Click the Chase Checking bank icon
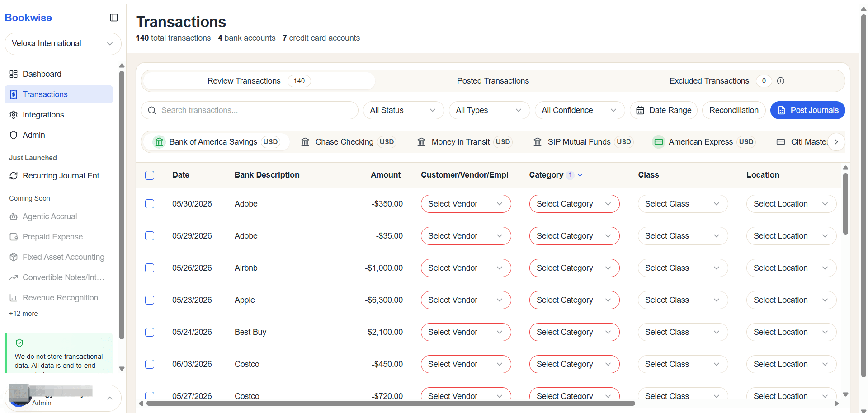The width and height of the screenshot is (868, 413). coord(305,142)
